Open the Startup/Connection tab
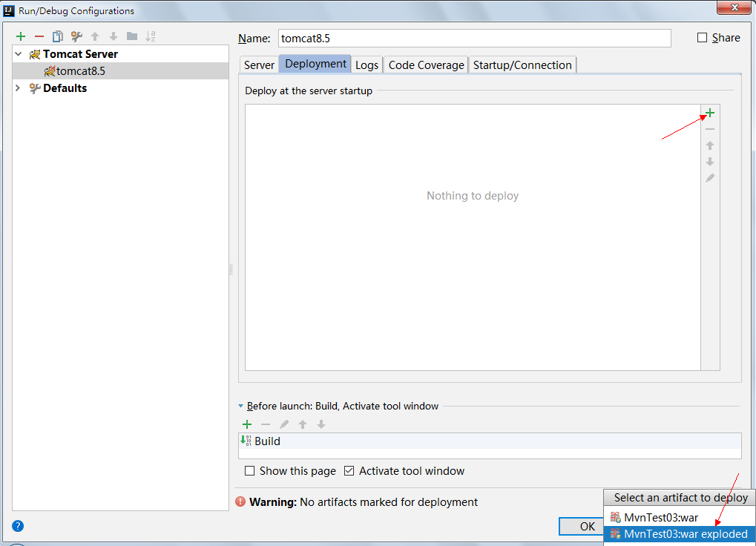 522,65
